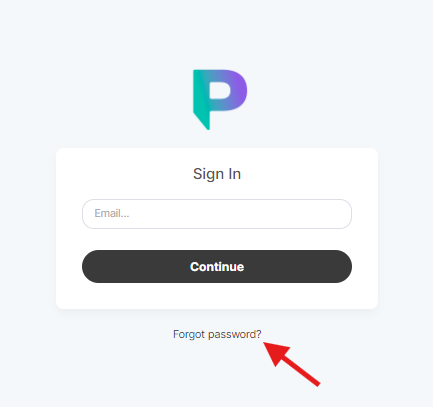Click the word Continue on the button
This screenshot has width=433, height=407.
217,267
